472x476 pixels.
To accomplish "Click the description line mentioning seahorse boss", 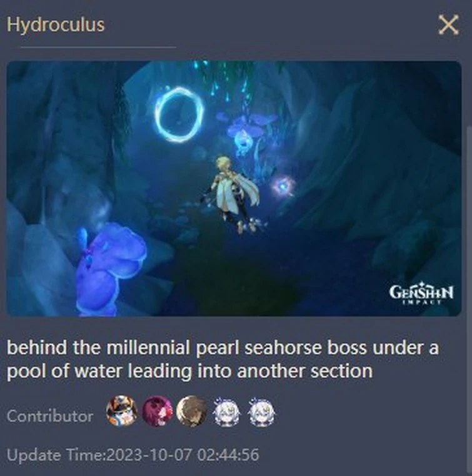I will 223,347.
